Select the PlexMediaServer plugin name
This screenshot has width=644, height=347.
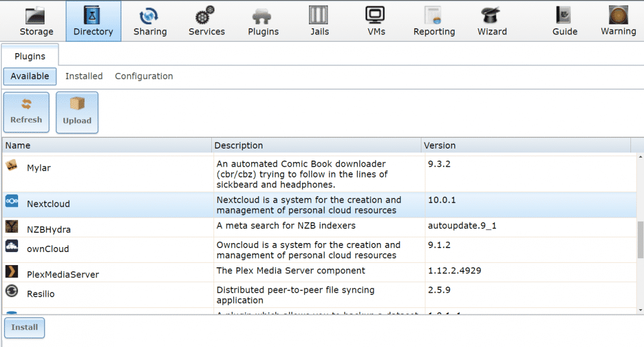63,274
